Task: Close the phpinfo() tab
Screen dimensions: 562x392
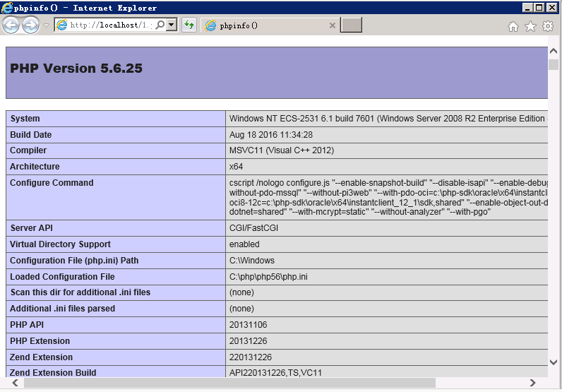Action: tap(333, 25)
